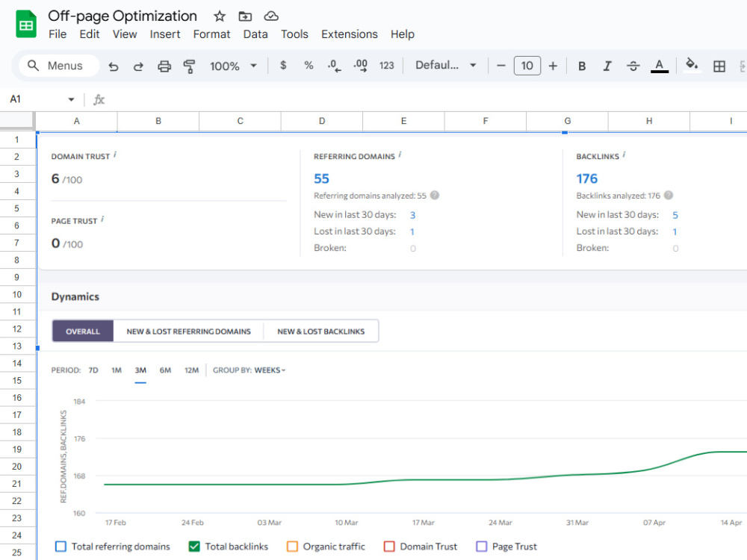Open the fill color picker

click(692, 65)
